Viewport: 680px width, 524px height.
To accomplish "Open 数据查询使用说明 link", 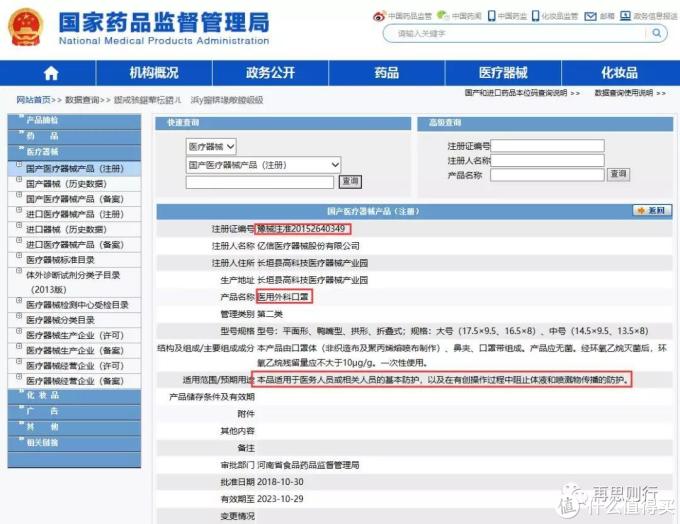I will [624, 93].
